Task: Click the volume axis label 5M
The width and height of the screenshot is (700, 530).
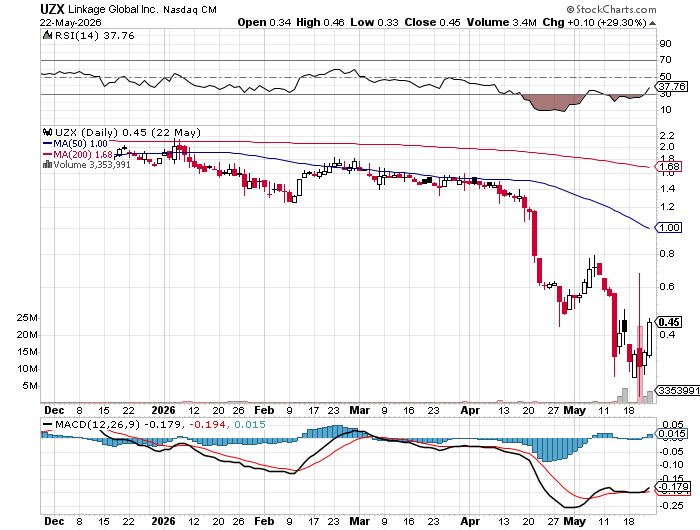Action: (x=30, y=386)
